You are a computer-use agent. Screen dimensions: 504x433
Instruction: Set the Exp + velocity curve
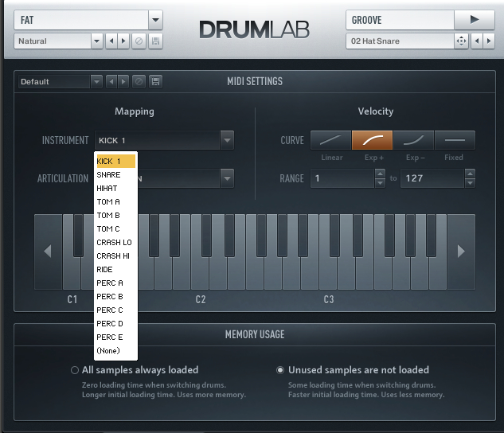pos(372,140)
